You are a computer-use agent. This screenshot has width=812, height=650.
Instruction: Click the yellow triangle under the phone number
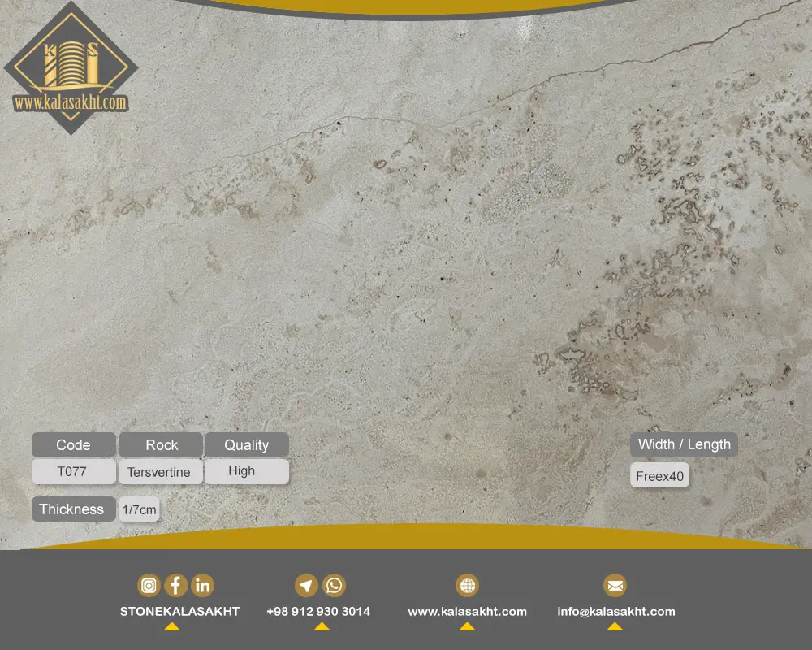coord(322,626)
